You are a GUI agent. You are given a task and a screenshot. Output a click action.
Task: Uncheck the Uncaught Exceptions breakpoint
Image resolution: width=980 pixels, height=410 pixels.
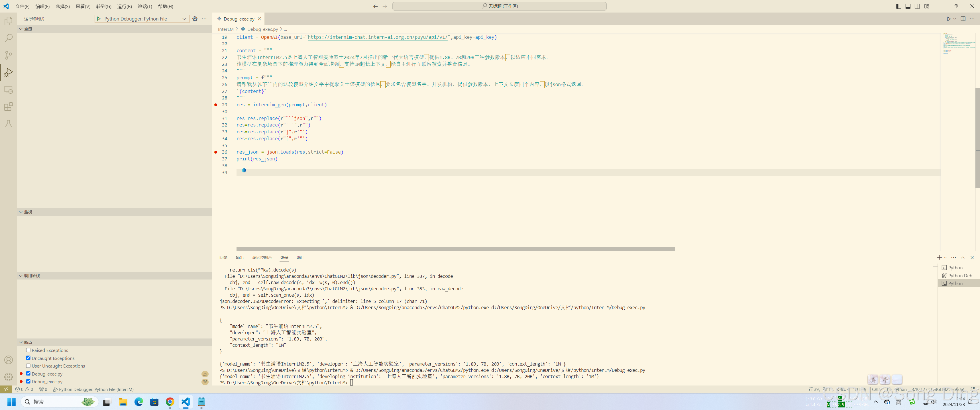click(28, 358)
